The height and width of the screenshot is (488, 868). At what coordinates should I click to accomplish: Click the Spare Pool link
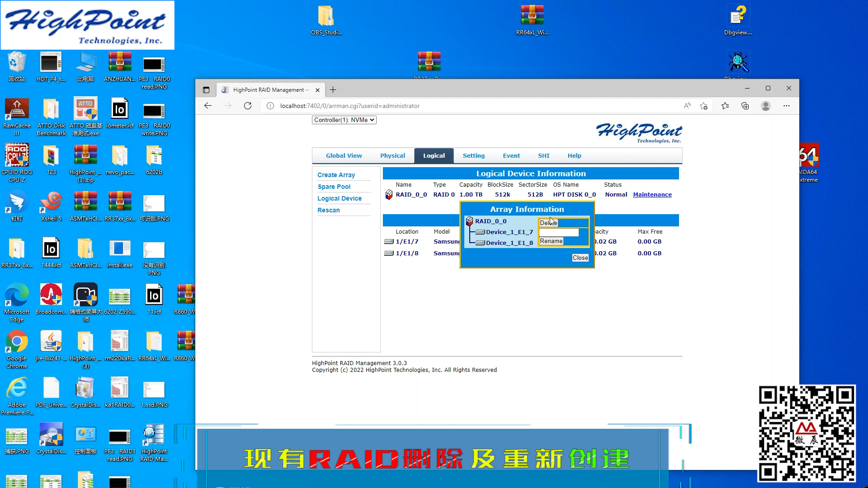click(334, 187)
